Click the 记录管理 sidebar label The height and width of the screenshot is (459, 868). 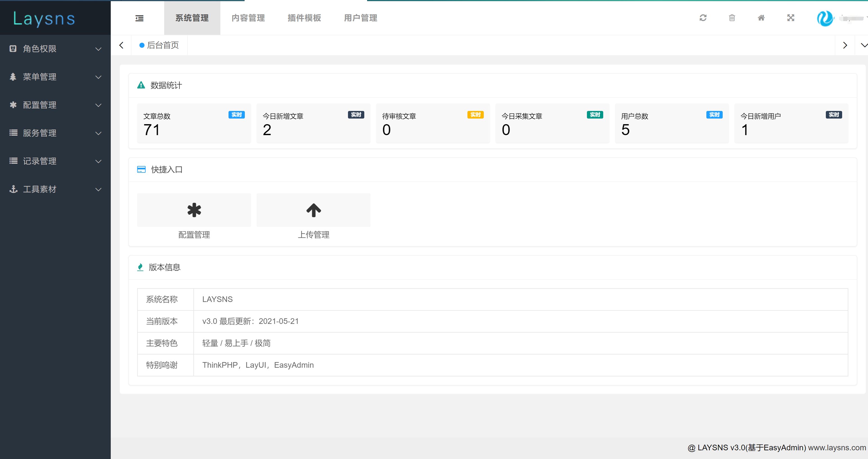click(x=39, y=161)
